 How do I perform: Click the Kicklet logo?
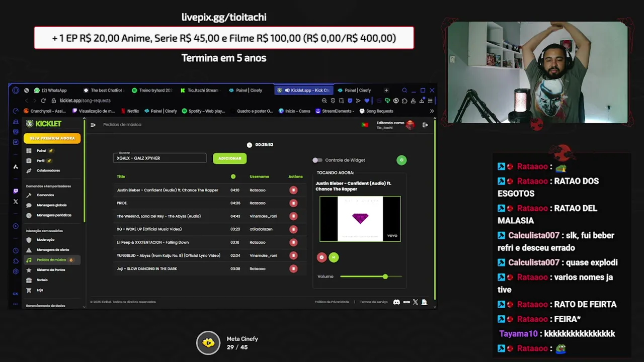pos(44,124)
